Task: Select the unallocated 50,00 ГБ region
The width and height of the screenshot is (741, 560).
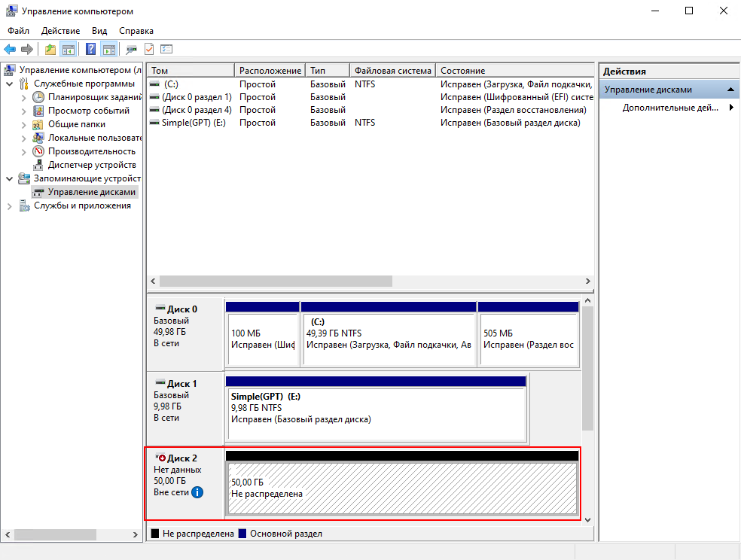Action: coord(402,488)
